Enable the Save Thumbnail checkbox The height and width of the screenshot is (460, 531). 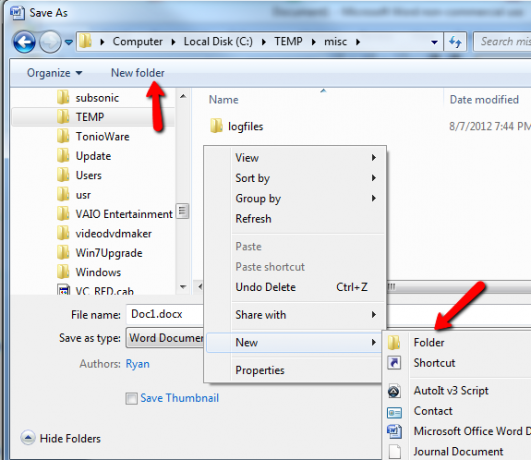(x=131, y=398)
